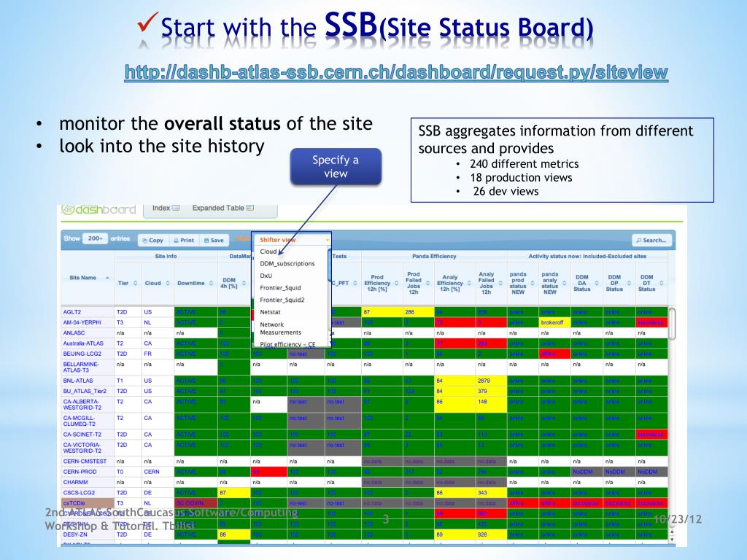
Task: Click the dashboard logo
Action: pyautogui.click(x=99, y=209)
